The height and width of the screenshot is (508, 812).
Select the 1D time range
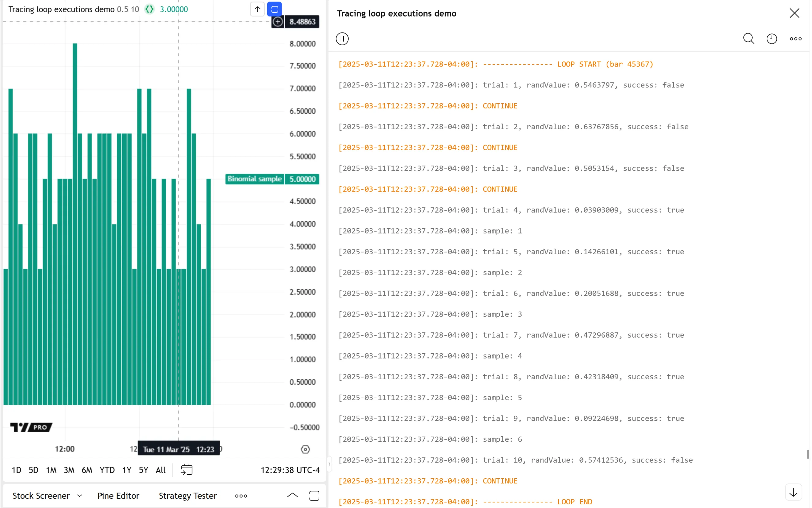point(17,470)
